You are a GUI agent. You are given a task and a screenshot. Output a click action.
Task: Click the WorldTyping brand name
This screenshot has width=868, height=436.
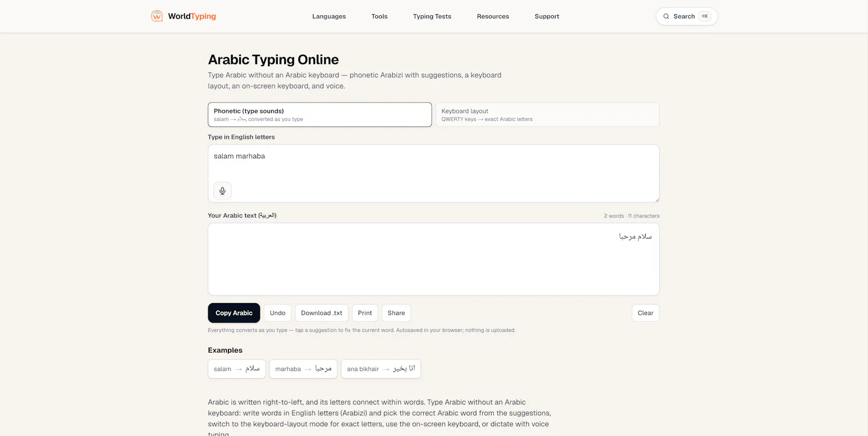192,16
